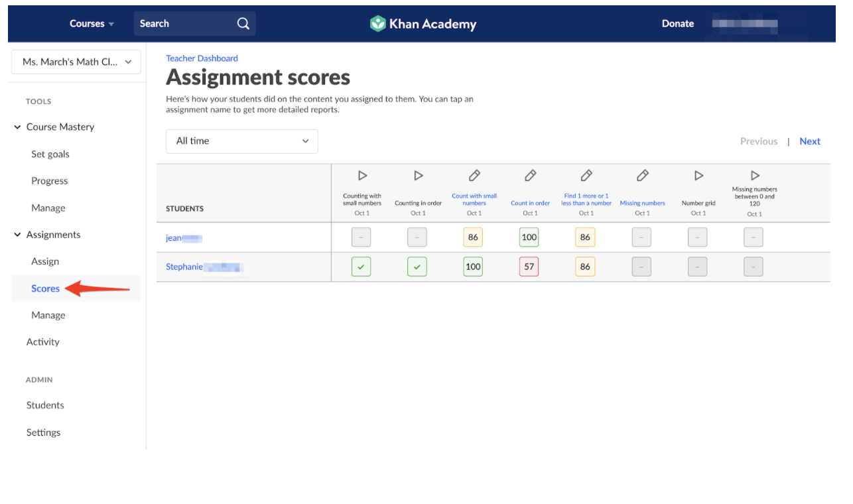Click Stephanie's green checkmark for Counting in order

(417, 267)
